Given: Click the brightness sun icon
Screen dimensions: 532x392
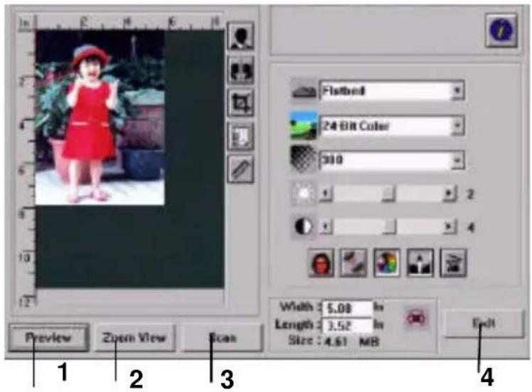Looking at the screenshot, I should pyautogui.click(x=304, y=194).
